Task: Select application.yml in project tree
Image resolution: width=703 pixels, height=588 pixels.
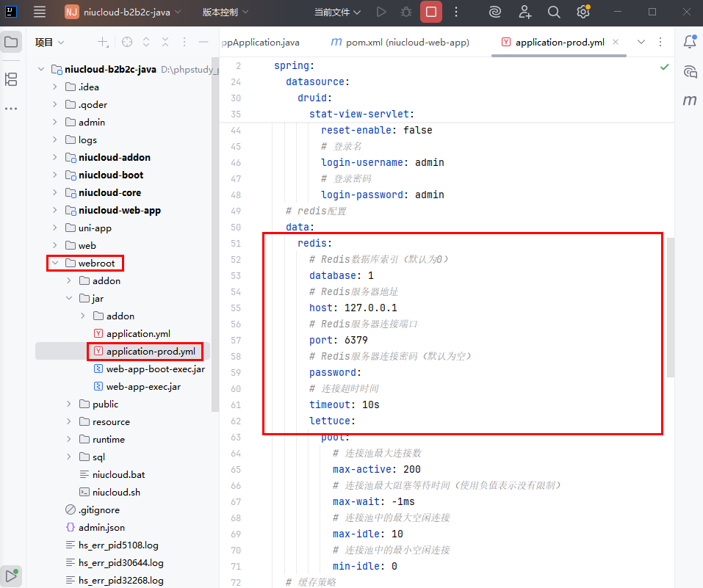Action: click(x=138, y=333)
